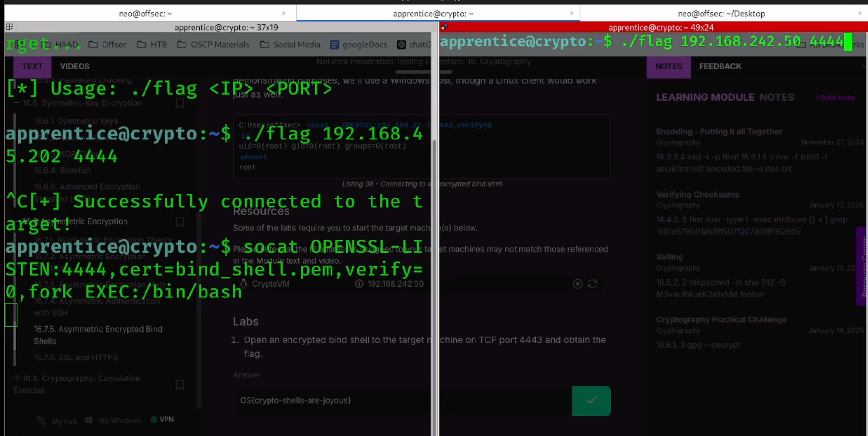This screenshot has height=436, width=868.
Task: Select the NOTES tab
Action: coord(669,66)
